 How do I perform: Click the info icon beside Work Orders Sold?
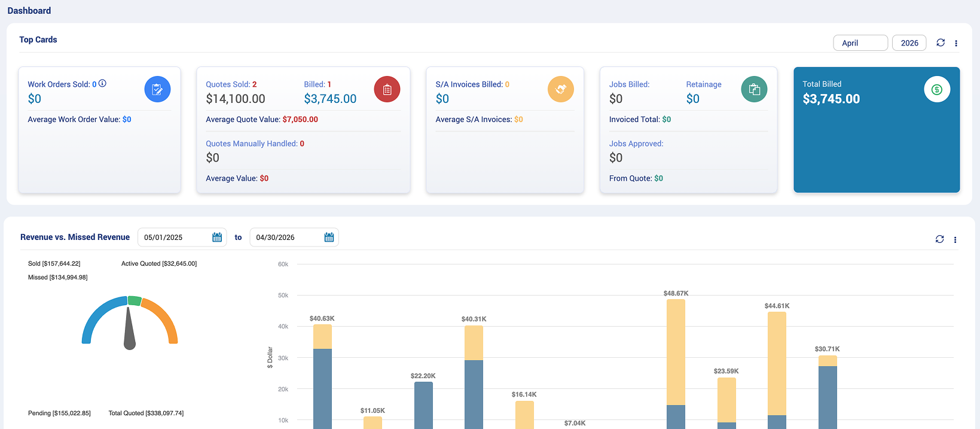[102, 83]
